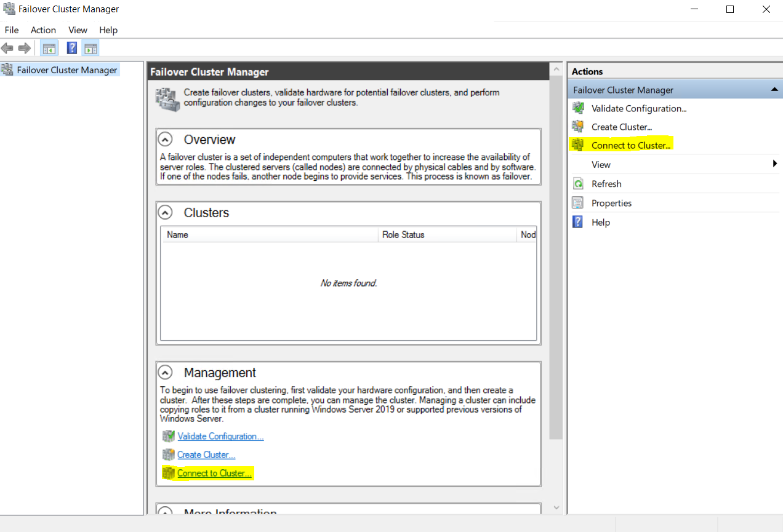The width and height of the screenshot is (783, 532).
Task: Click the partially visible Nod column header
Action: click(x=527, y=234)
